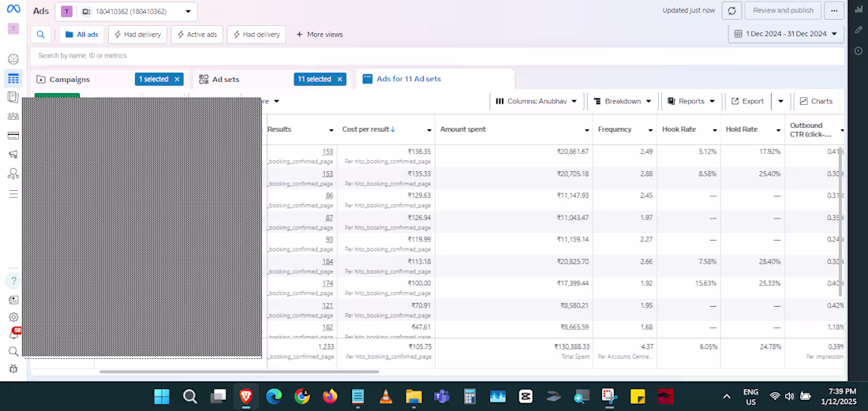
Task: Open activity history clock icon in right rail
Action: pos(859,51)
